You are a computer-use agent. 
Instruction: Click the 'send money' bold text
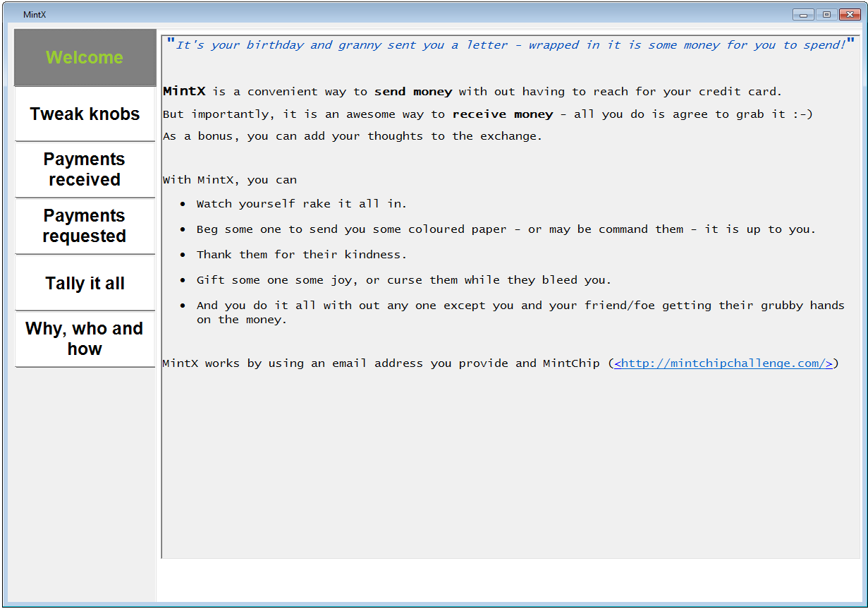coord(413,91)
